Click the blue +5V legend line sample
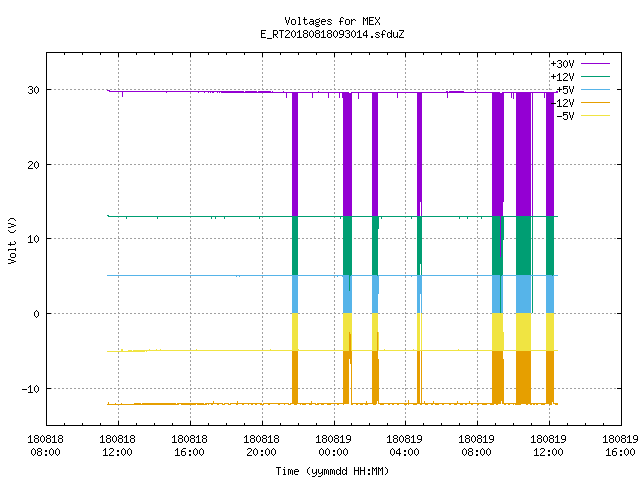 pyautogui.click(x=595, y=89)
